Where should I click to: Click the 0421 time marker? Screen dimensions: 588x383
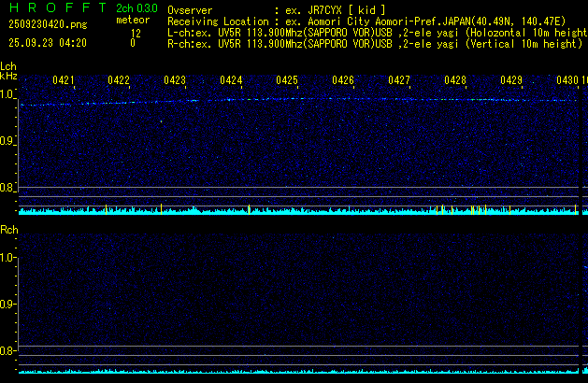(64, 80)
